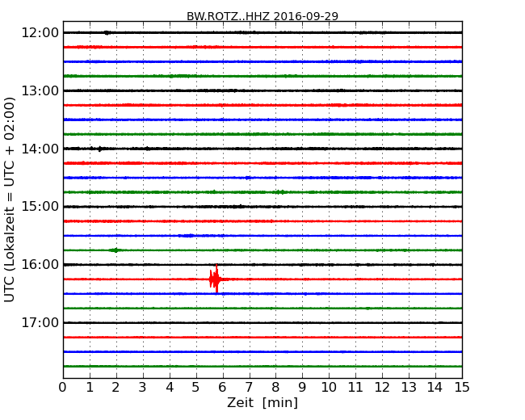525x420 pixels.
Task: Click the small burst on the 12:00 black trace
Action: point(107,32)
